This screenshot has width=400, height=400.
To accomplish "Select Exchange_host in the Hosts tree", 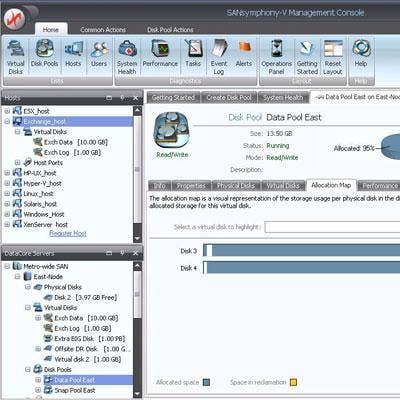I will (45, 121).
